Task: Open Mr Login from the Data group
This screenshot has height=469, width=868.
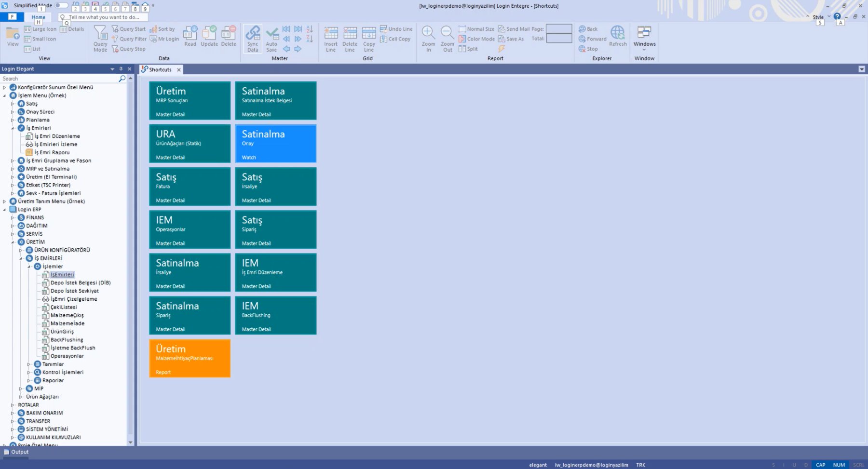Action: pos(164,39)
